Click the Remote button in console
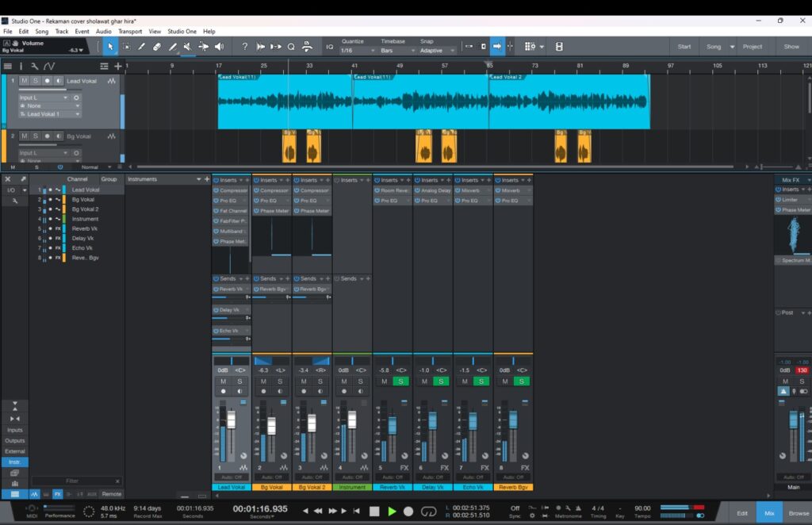 [111, 494]
